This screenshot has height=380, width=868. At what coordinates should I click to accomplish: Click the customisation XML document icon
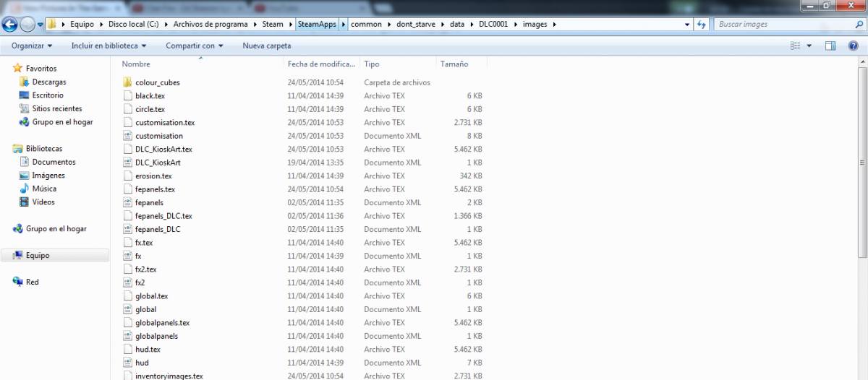128,136
